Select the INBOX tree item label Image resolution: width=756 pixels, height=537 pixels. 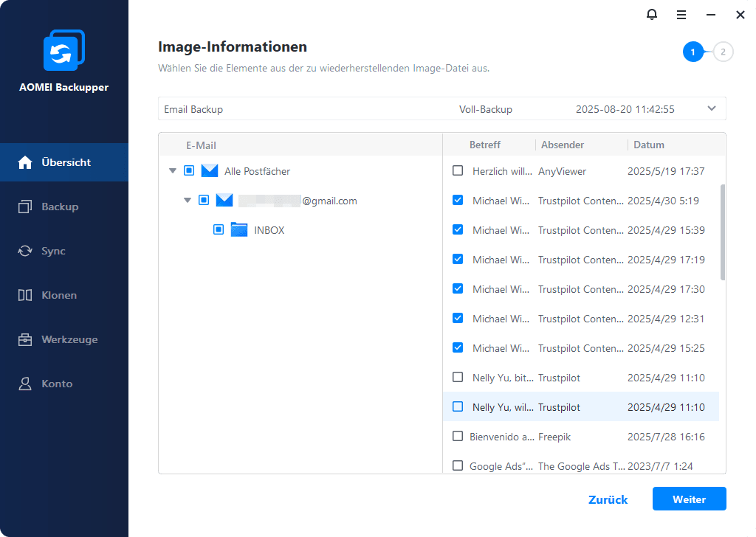pyautogui.click(x=269, y=230)
